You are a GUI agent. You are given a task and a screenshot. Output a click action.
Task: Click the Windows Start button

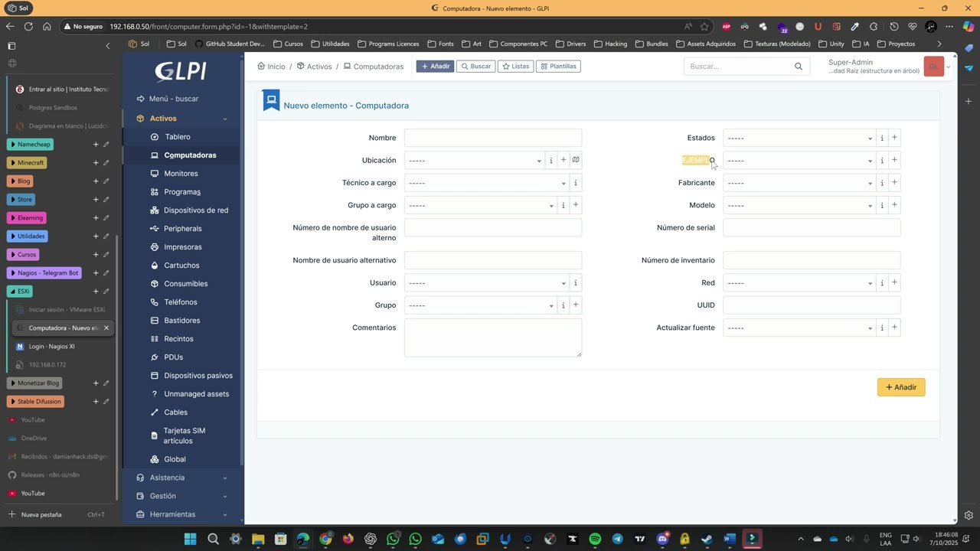pyautogui.click(x=190, y=539)
